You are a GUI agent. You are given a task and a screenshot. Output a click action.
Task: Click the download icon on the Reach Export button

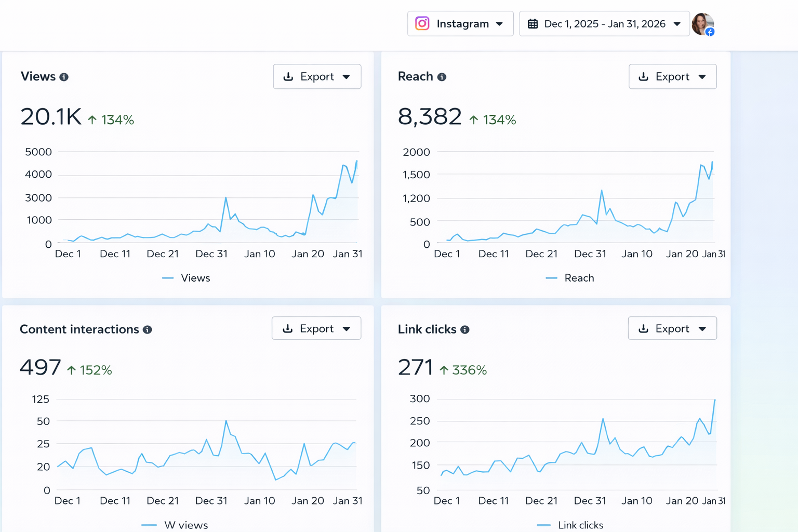[644, 76]
